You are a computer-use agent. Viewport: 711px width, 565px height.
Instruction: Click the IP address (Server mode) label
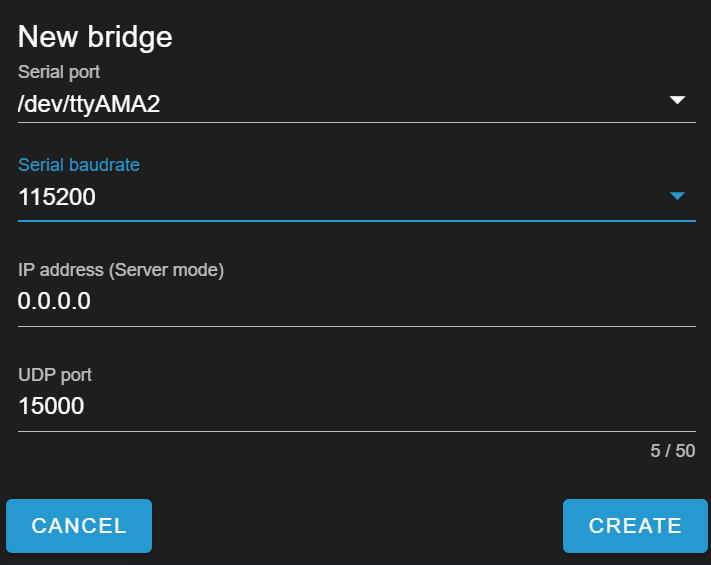pyautogui.click(x=121, y=270)
